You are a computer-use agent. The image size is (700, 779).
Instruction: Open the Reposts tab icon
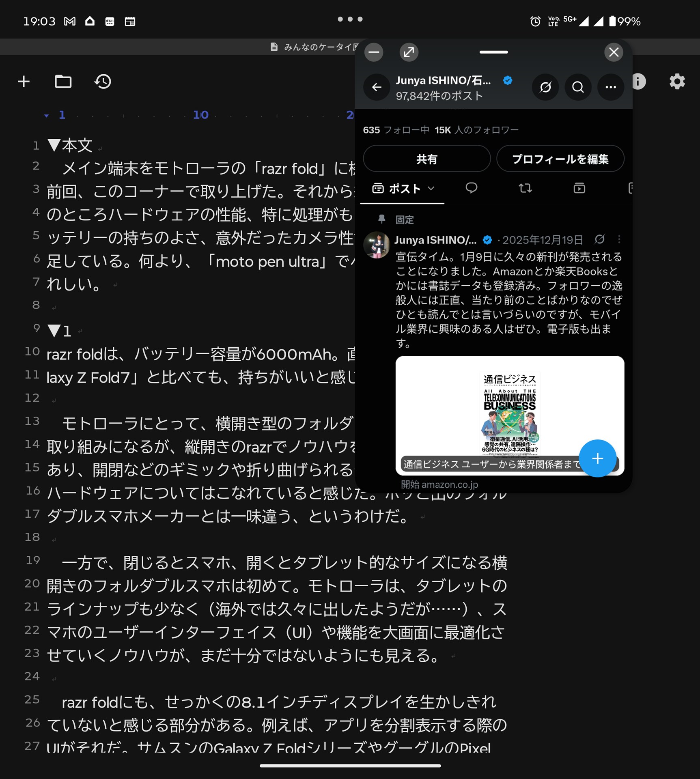tap(525, 188)
